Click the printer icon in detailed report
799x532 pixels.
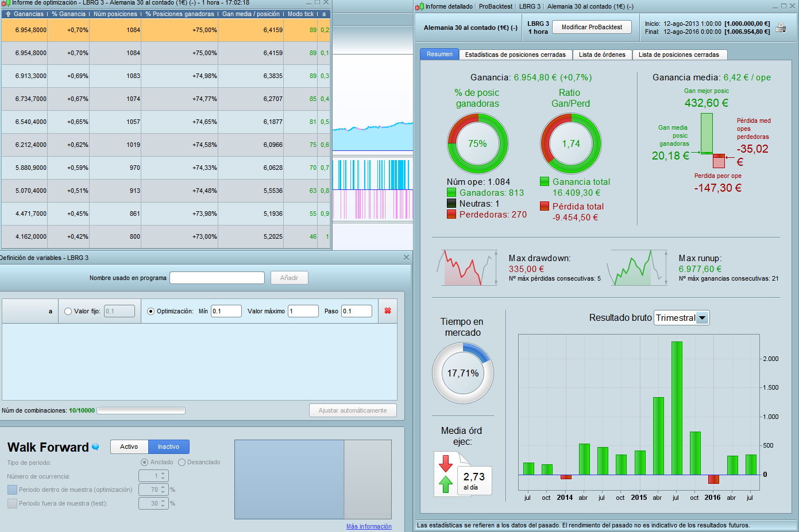pyautogui.click(x=781, y=28)
